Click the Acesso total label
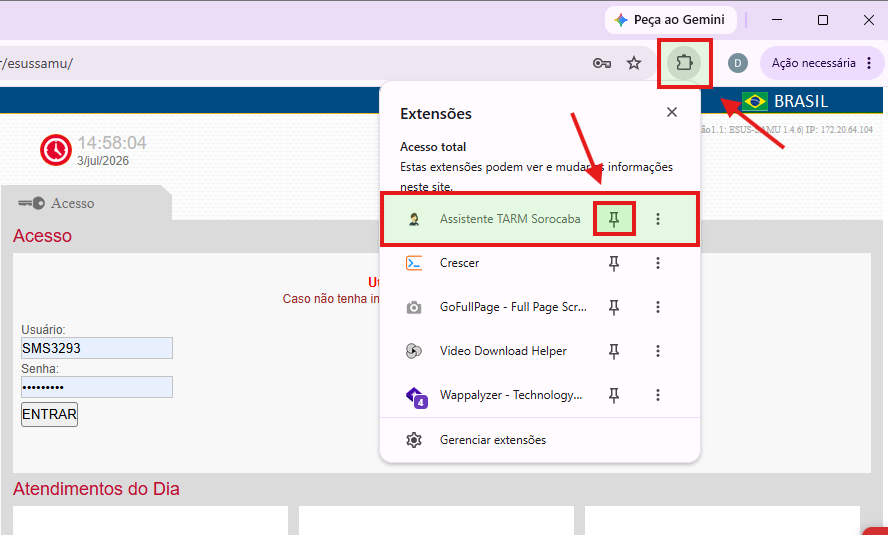The width and height of the screenshot is (888, 535). 433,147
